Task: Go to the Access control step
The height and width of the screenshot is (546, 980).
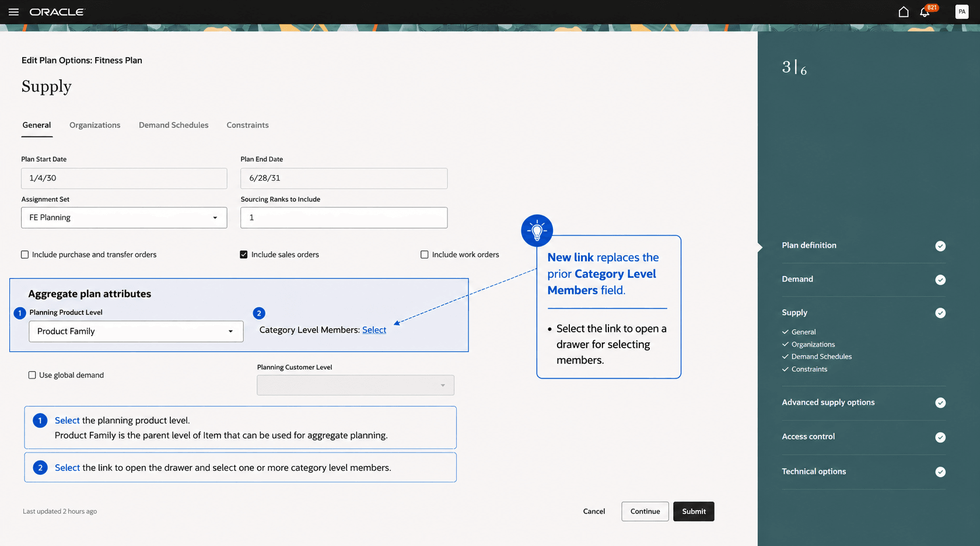Action: click(x=808, y=437)
